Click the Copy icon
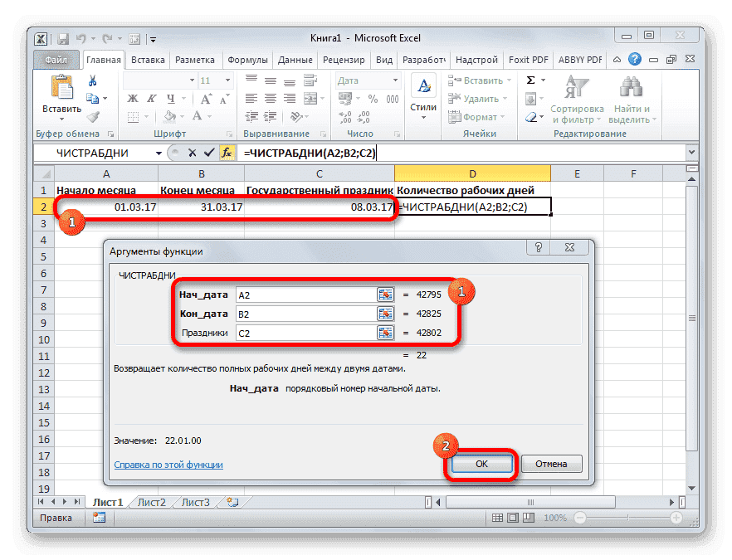 click(x=92, y=97)
